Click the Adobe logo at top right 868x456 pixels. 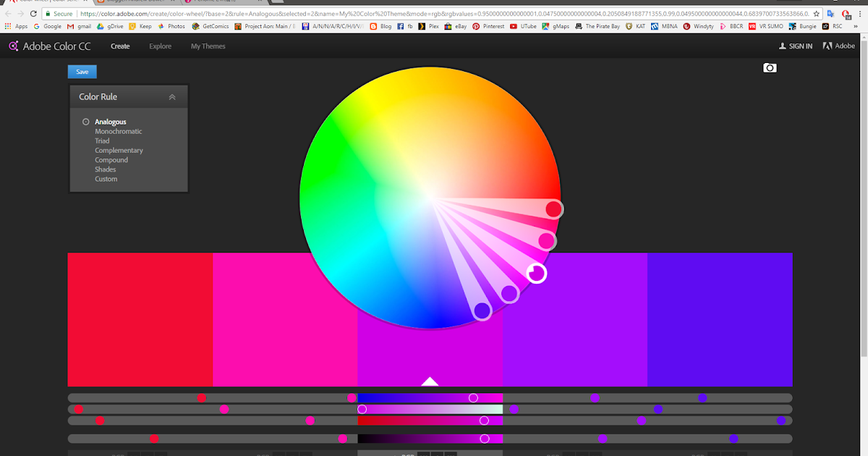pyautogui.click(x=838, y=46)
